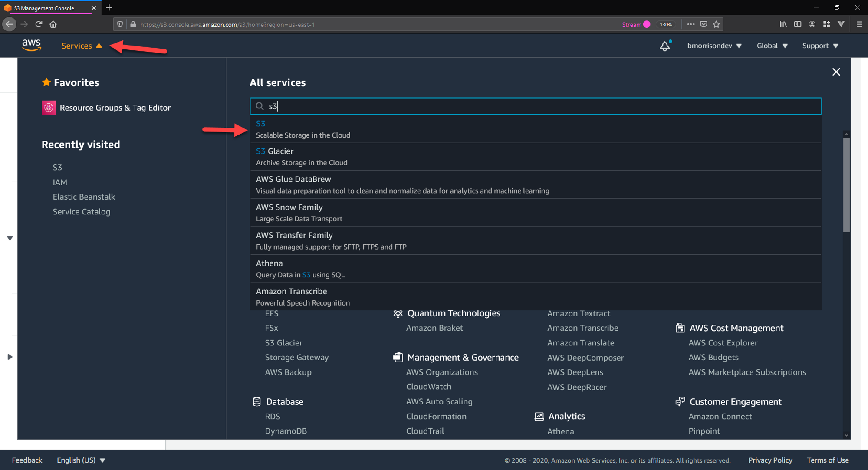Toggle browser sidebar icon
The width and height of the screenshot is (868, 470).
(797, 24)
